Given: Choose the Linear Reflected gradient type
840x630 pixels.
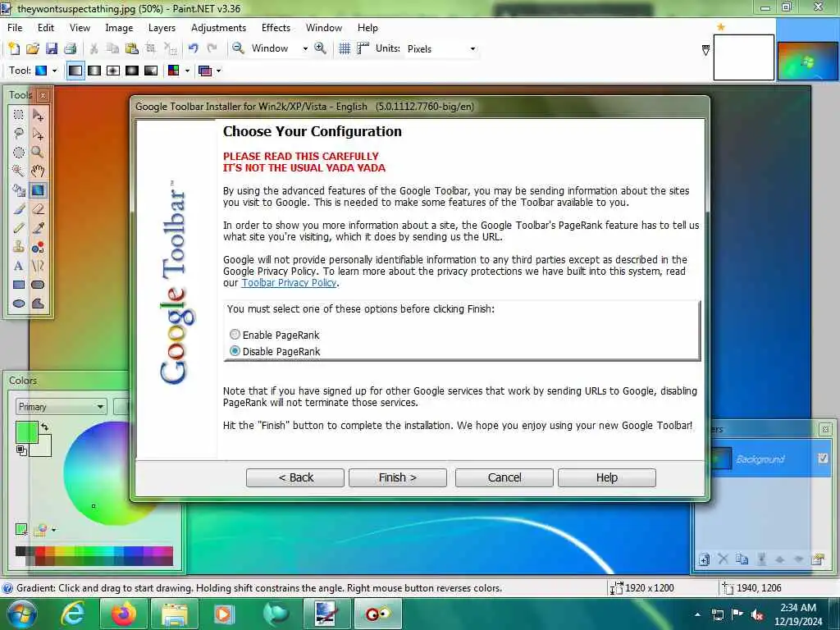Looking at the screenshot, I should click(94, 71).
